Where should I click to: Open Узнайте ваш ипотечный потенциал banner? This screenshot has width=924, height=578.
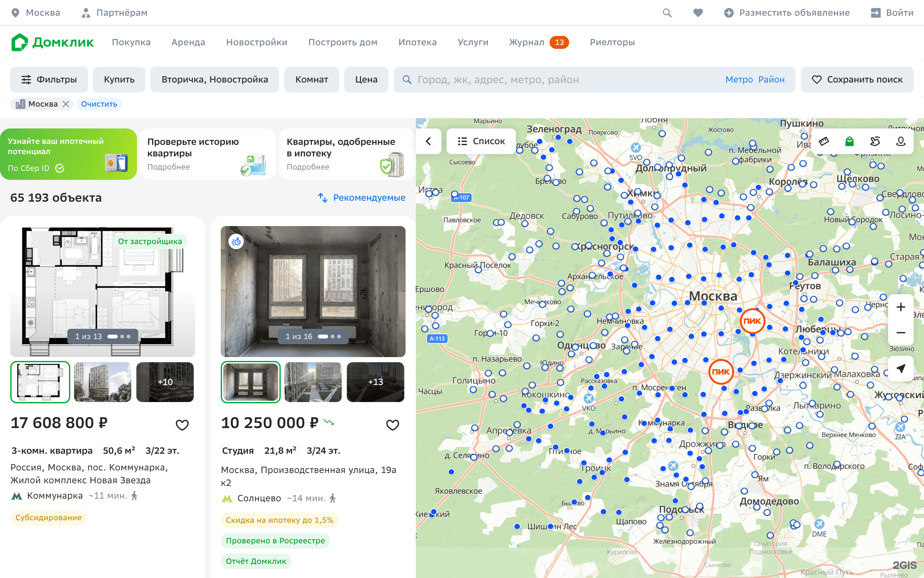click(68, 154)
